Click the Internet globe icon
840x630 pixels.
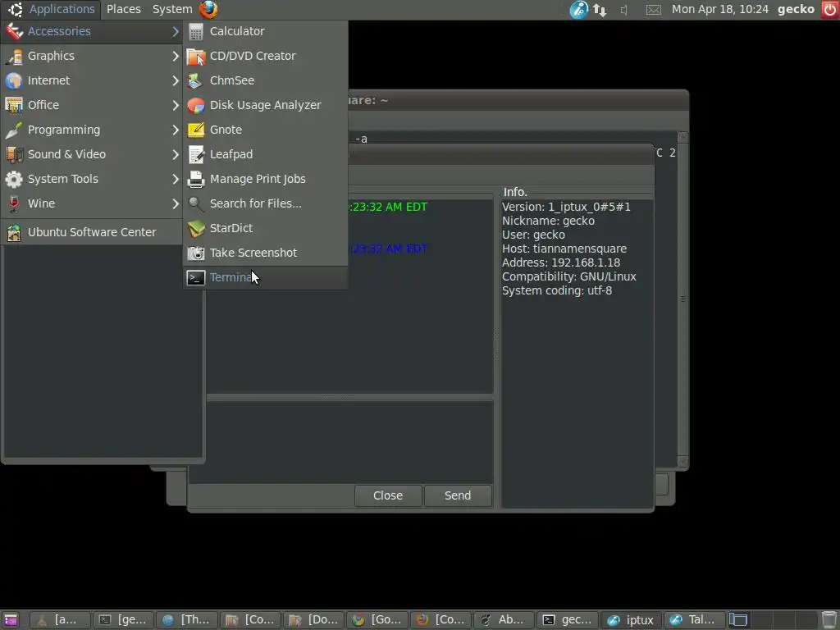[14, 81]
